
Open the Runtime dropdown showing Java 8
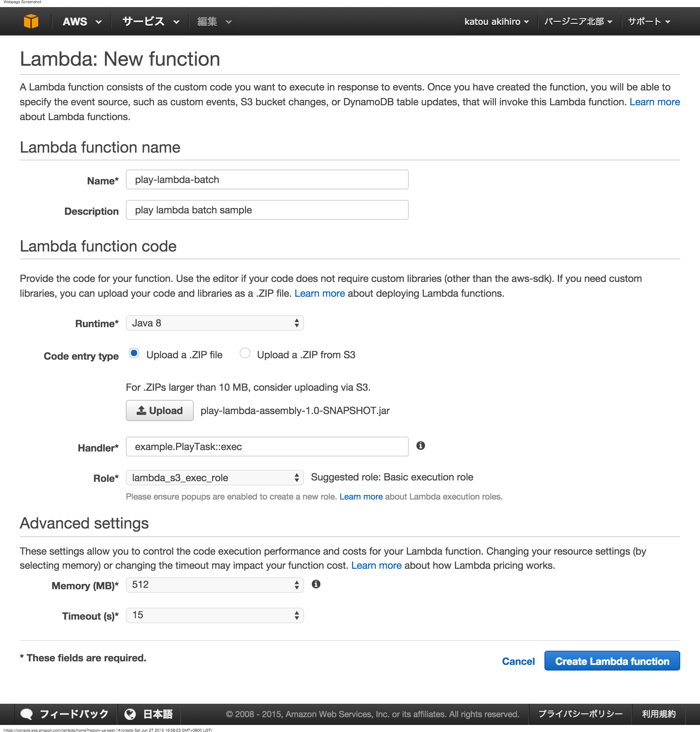(x=215, y=323)
